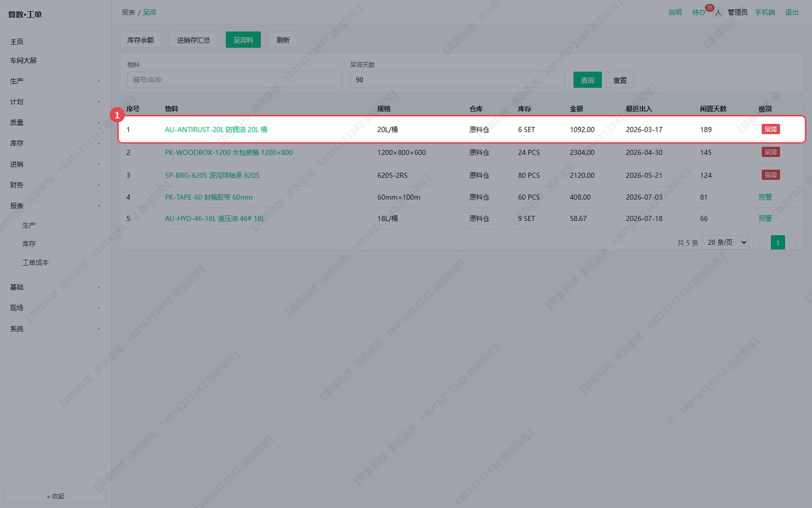Expand the 基础 sidebar menu
Screen dimensions: 812x508
point(55,287)
